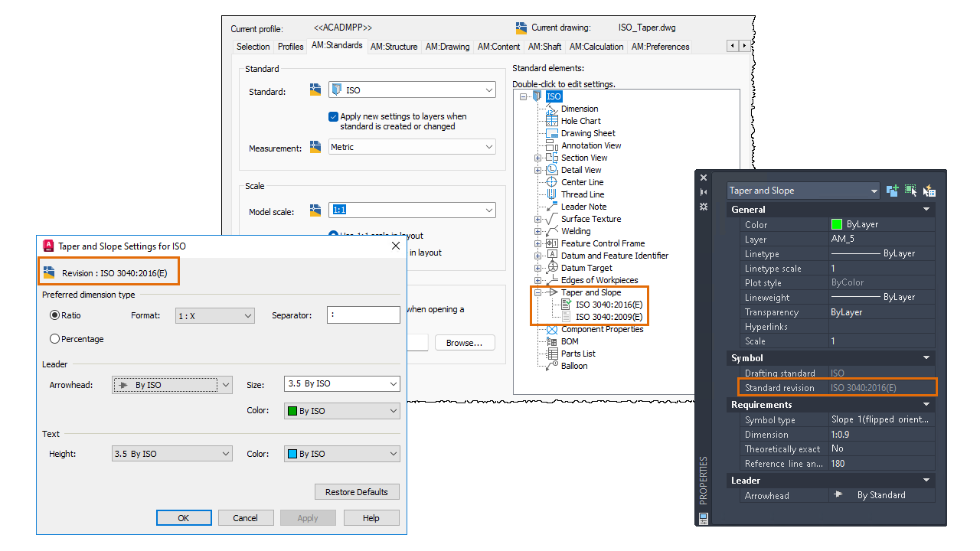Image resolution: width=980 pixels, height=551 pixels.
Task: Switch to the Selection tab
Action: (253, 47)
